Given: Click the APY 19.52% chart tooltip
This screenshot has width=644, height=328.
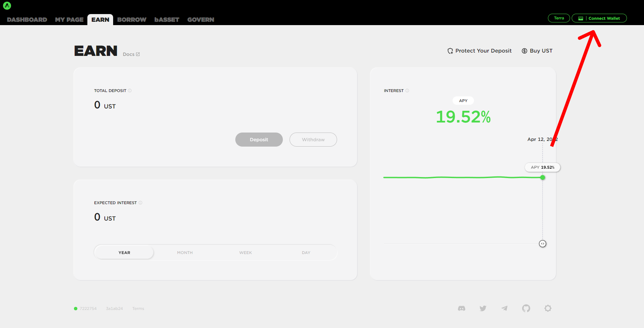Looking at the screenshot, I should pyautogui.click(x=543, y=167).
